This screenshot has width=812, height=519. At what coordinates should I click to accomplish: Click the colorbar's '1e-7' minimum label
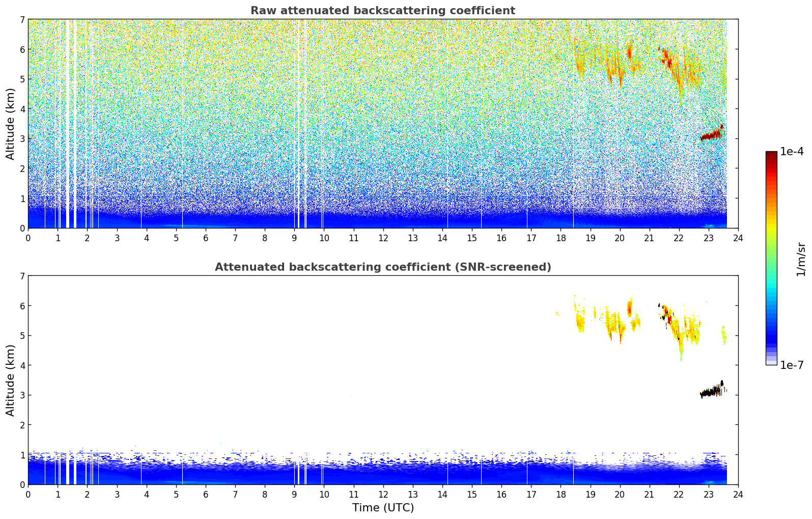coord(792,365)
